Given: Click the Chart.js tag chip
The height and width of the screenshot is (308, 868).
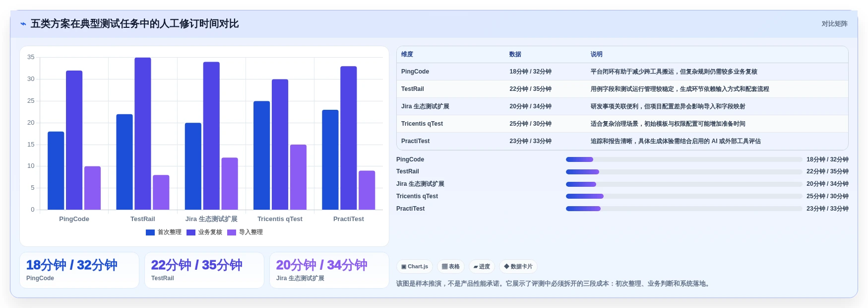Looking at the screenshot, I should point(415,267).
